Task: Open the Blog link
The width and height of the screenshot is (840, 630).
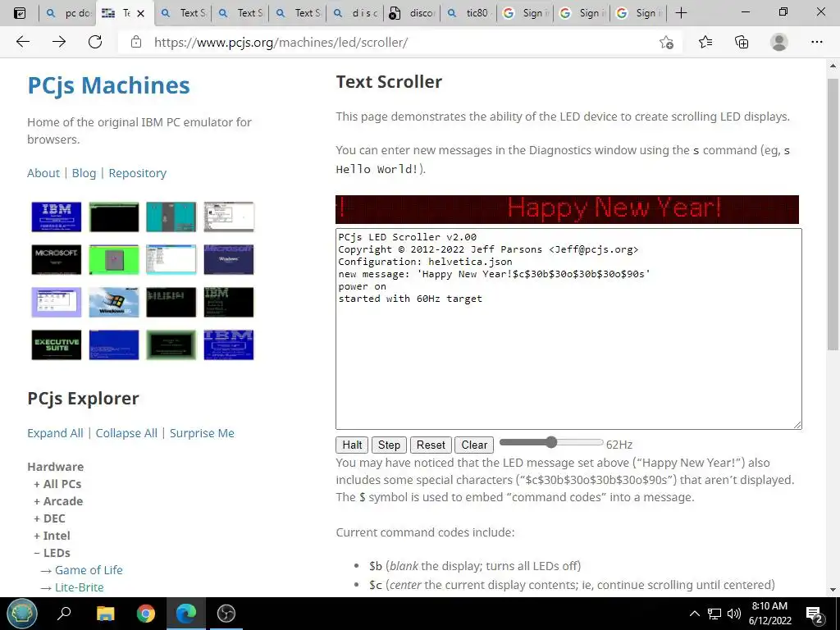Action: pyautogui.click(x=84, y=173)
